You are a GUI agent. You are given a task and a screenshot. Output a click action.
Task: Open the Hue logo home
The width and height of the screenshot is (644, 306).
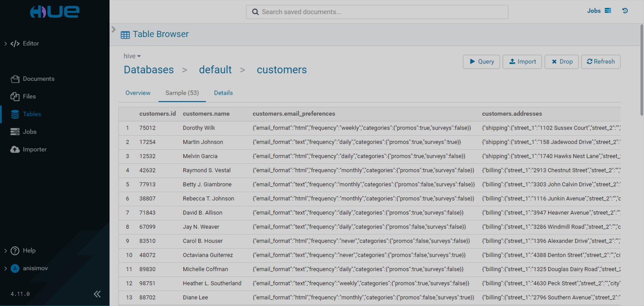pos(54,12)
